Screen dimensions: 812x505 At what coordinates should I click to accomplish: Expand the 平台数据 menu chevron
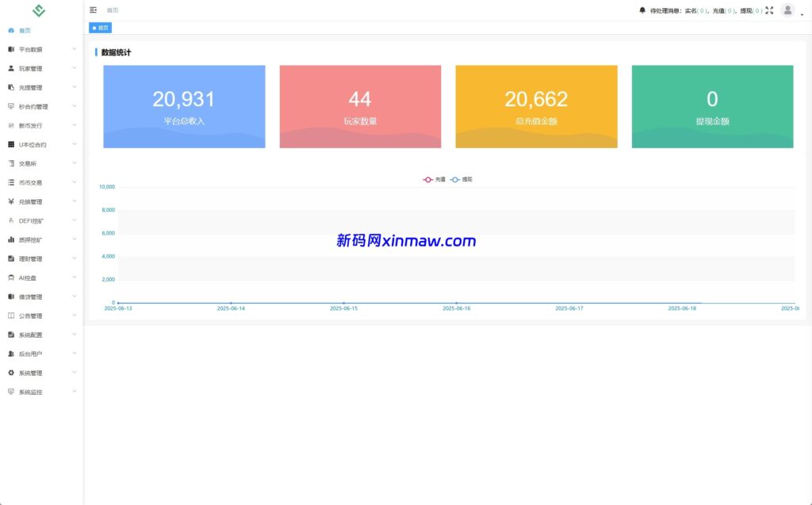(x=75, y=49)
